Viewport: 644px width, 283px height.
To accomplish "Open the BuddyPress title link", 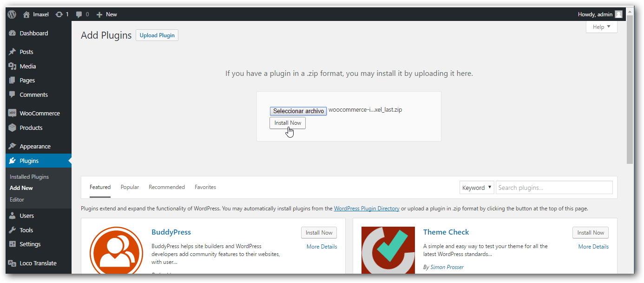I will coord(171,232).
